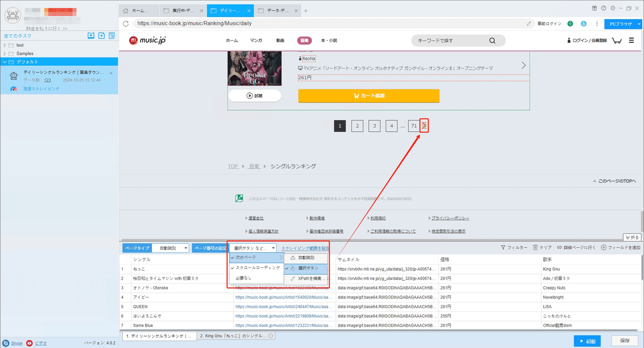Click the high-speed scraping gauge icon
Screen dimensions: 644x348
pyautogui.click(x=13, y=88)
